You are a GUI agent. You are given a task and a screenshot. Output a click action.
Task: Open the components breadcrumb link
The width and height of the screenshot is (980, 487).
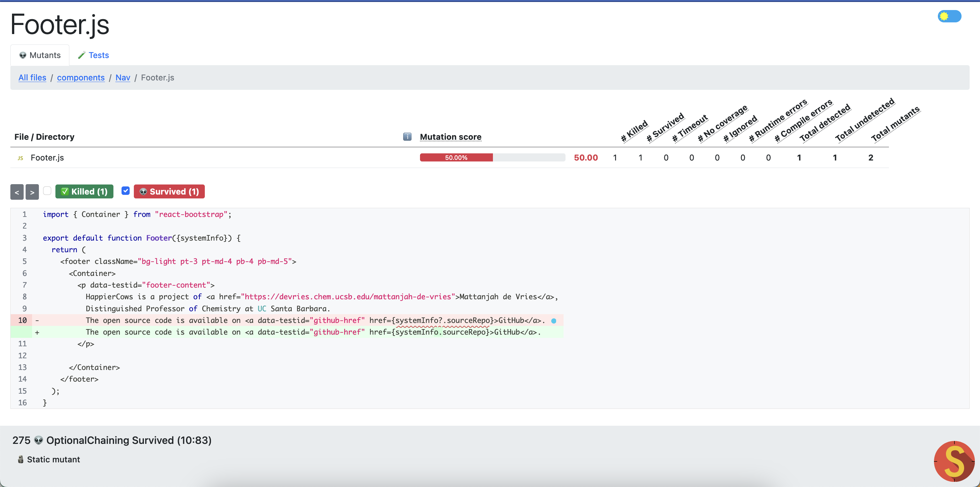coord(81,78)
